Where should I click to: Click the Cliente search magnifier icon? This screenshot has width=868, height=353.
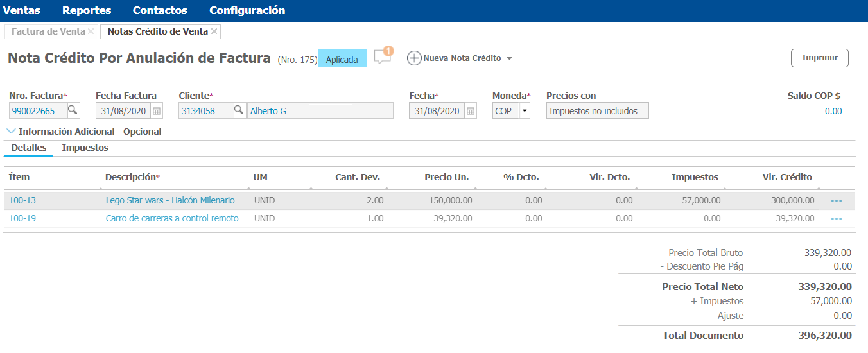click(x=239, y=110)
